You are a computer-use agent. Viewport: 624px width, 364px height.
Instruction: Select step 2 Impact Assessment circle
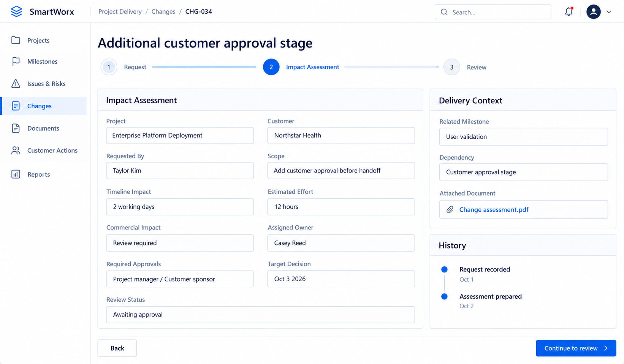click(271, 67)
